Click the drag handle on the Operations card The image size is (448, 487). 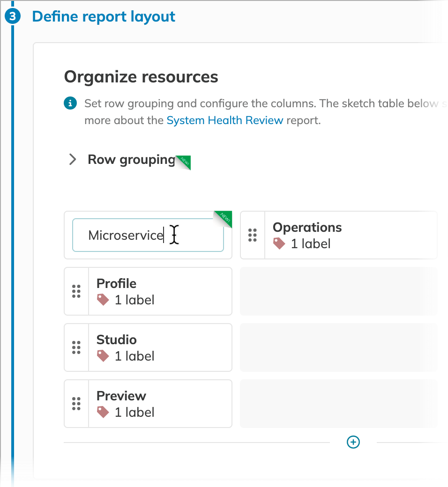point(253,235)
